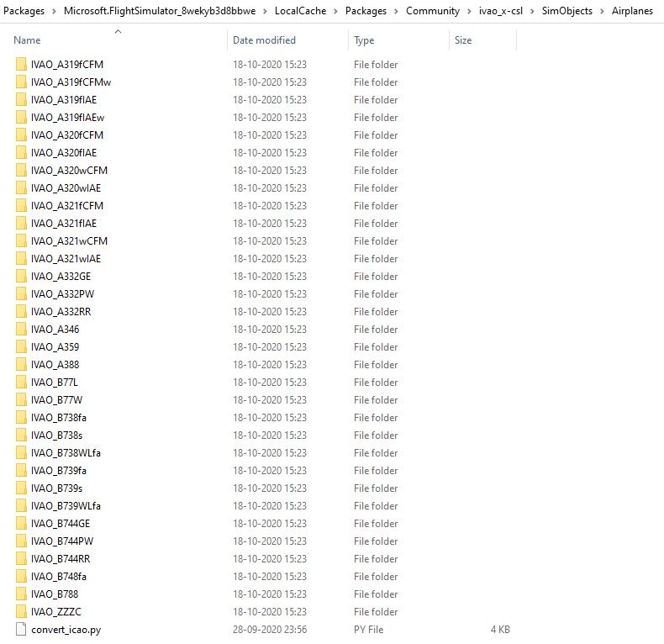Click the IVAO_A319fCFMw folder icon
Image resolution: width=664 pixels, height=644 pixels.
[21, 82]
